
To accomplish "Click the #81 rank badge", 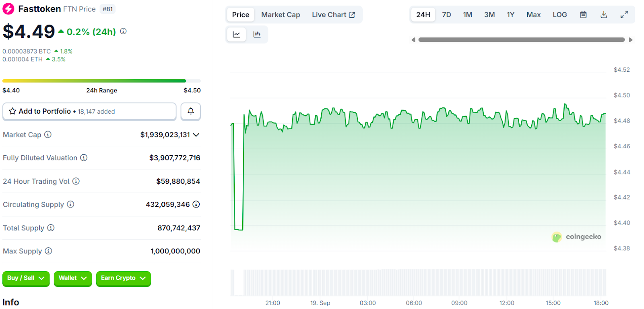I will [x=107, y=9].
